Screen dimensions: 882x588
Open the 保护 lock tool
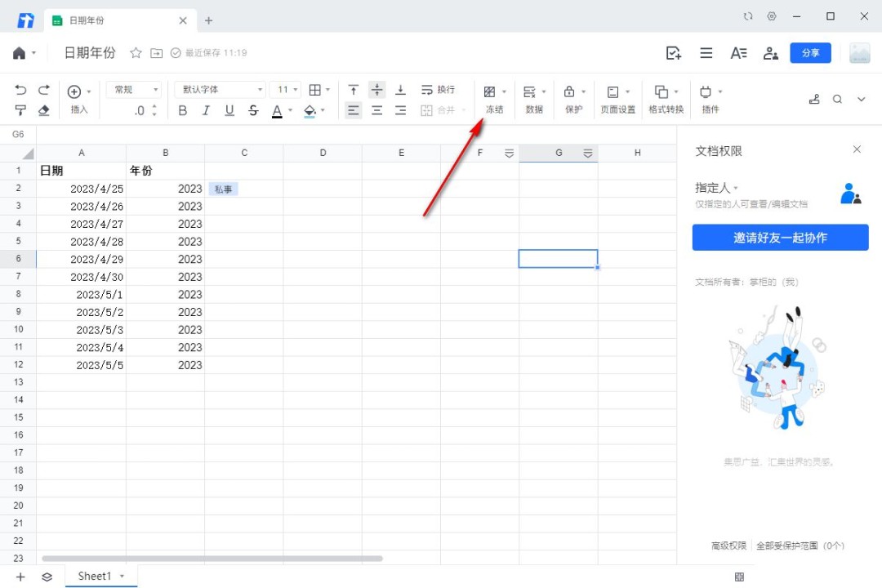(574, 99)
